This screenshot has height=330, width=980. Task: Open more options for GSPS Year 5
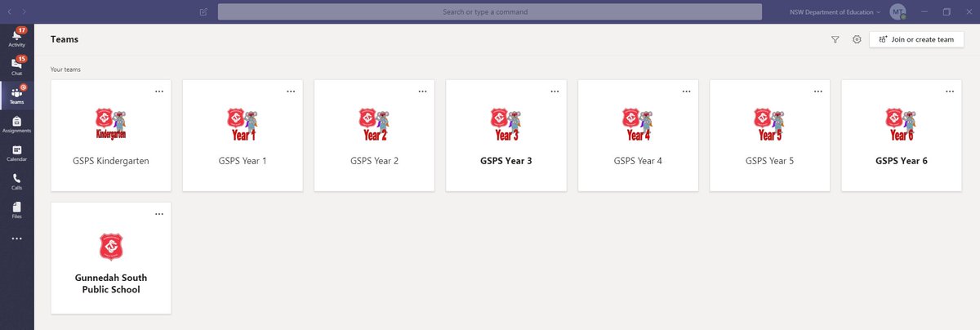click(818, 91)
